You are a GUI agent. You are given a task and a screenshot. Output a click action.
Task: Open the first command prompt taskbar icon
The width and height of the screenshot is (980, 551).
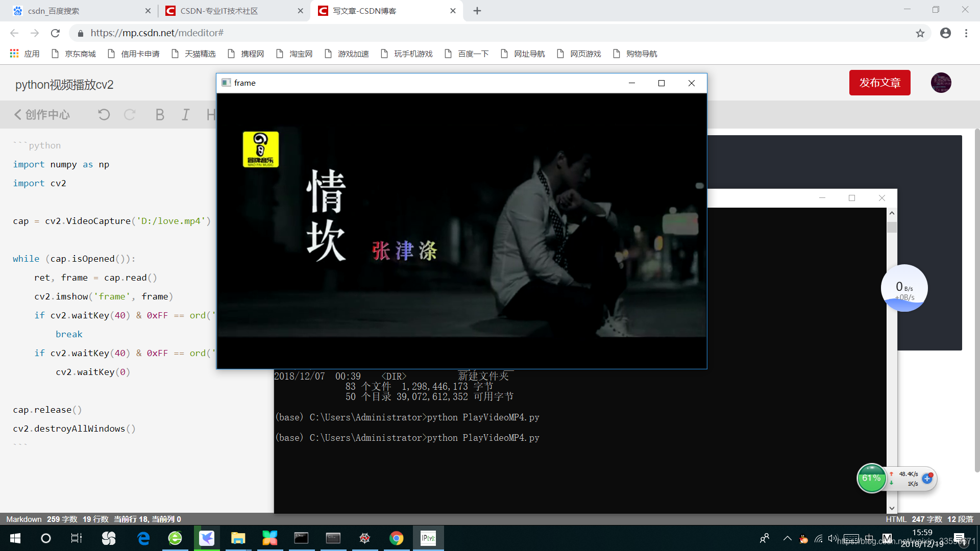302,538
